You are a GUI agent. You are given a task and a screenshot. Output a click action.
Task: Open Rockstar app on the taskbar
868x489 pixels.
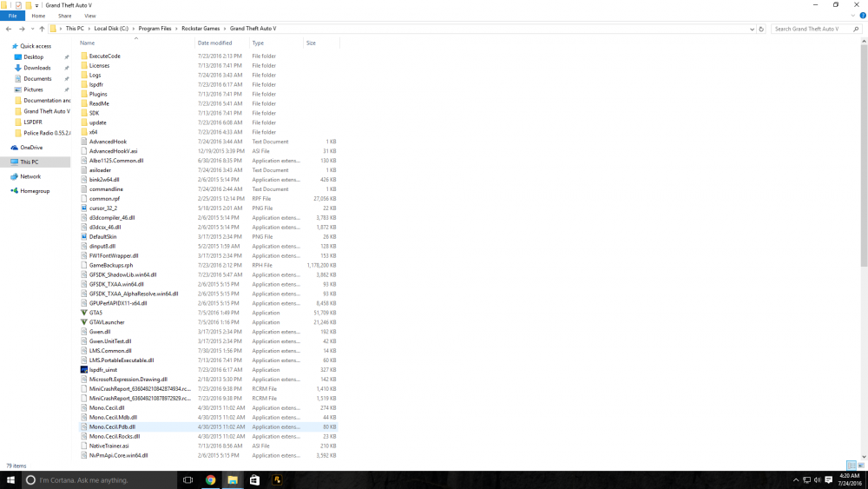click(277, 479)
